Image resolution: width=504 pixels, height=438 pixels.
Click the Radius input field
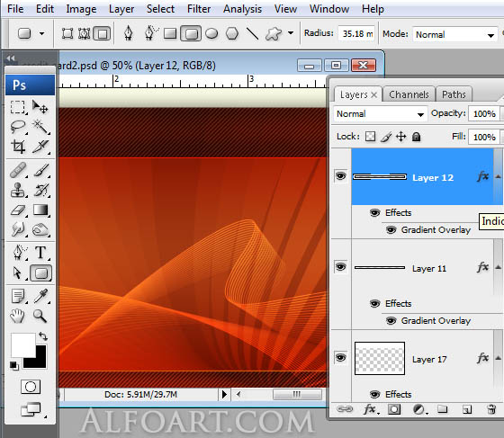(x=356, y=33)
